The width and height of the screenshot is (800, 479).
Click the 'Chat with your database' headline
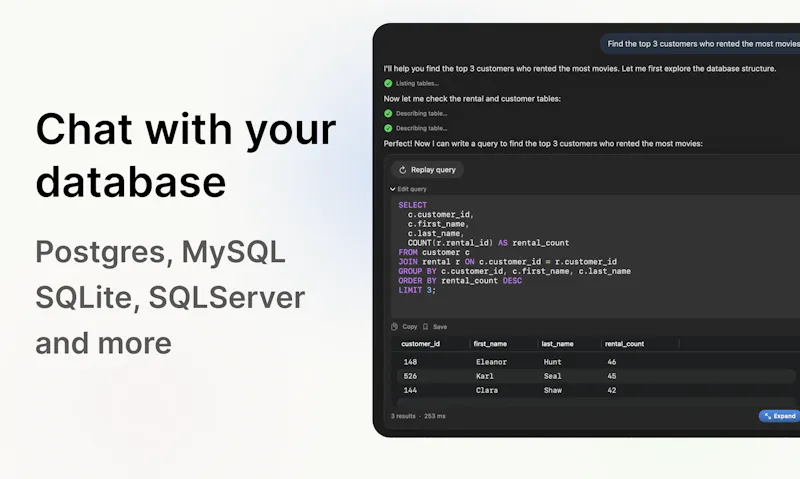[x=186, y=156]
